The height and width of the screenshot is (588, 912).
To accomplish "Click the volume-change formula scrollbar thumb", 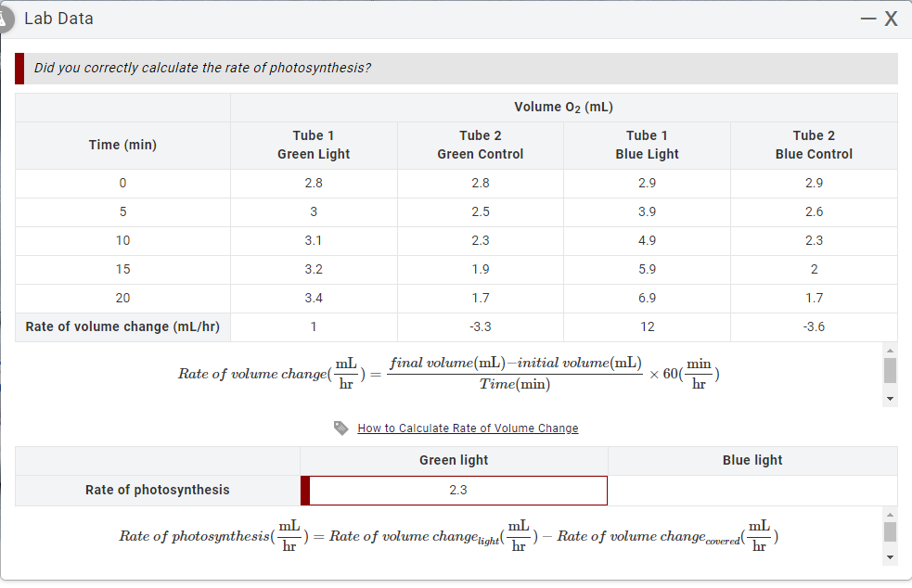I will coord(890,373).
